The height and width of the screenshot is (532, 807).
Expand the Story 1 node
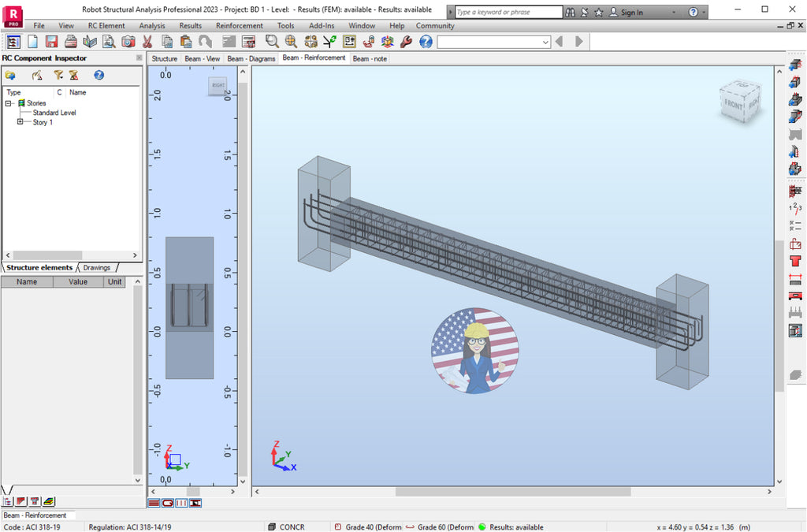20,121
